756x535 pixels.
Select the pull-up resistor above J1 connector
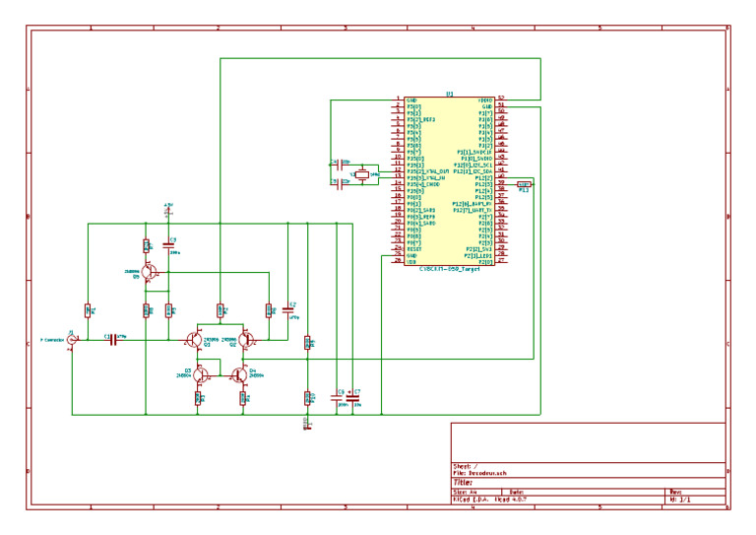(88, 310)
